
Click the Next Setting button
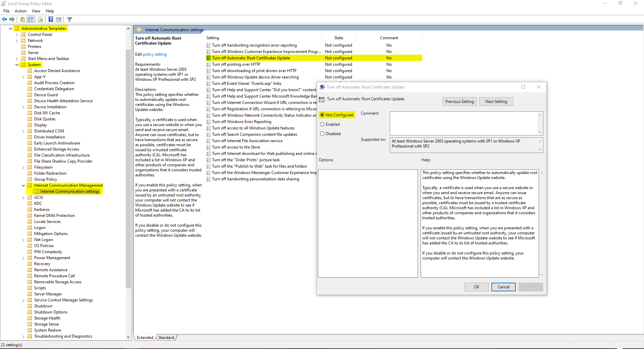pos(496,102)
